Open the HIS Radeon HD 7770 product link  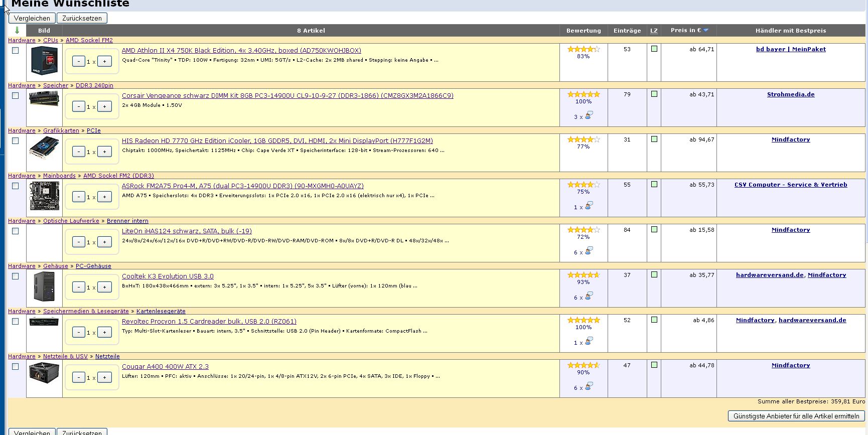pyautogui.click(x=277, y=141)
